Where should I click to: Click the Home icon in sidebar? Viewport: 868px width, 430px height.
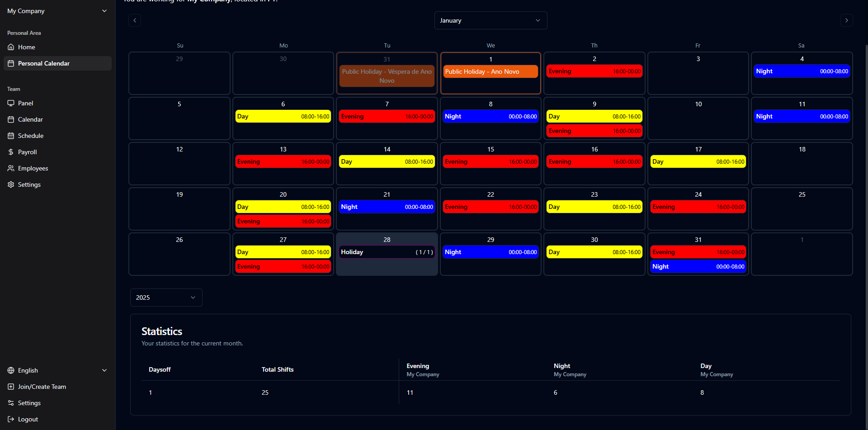11,47
